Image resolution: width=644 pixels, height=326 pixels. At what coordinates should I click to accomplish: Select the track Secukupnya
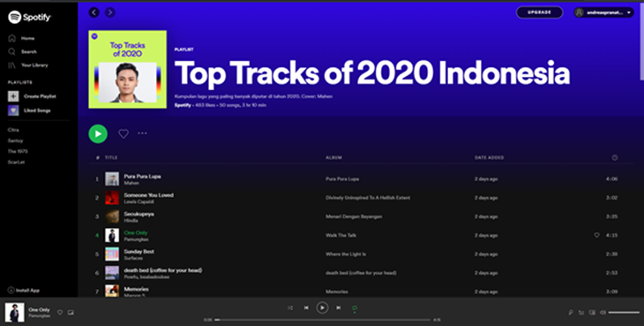(139, 214)
